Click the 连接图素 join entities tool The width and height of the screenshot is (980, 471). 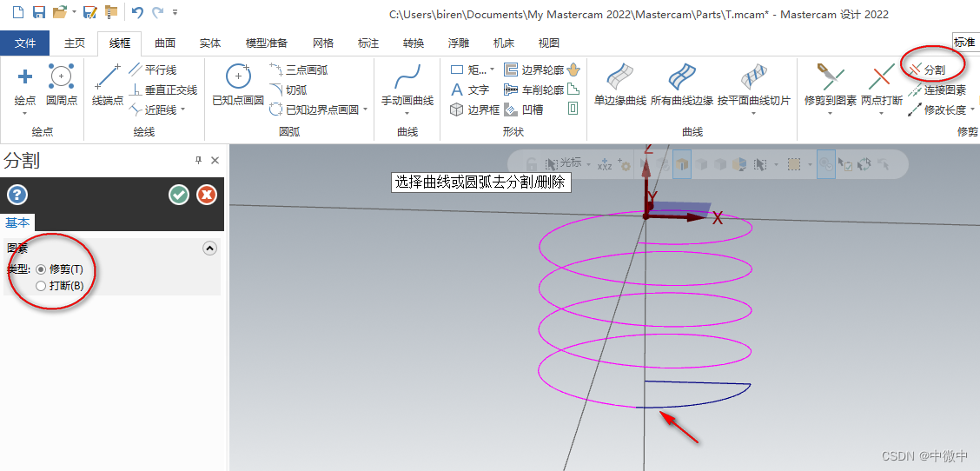(937, 90)
